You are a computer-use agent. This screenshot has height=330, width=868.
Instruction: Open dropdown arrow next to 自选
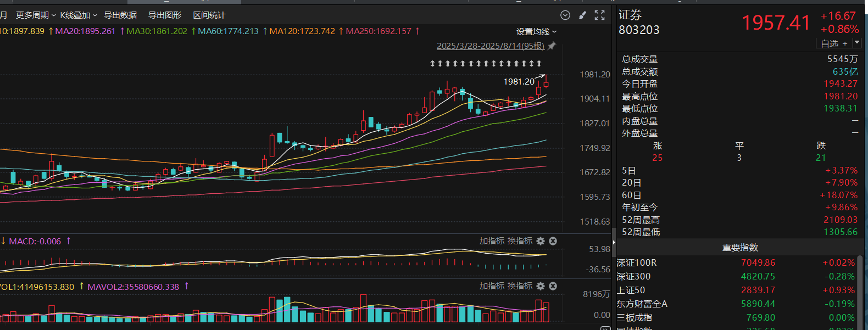click(x=857, y=43)
